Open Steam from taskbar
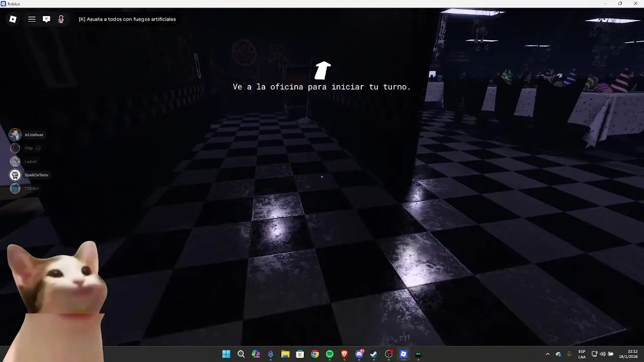The width and height of the screenshot is (644, 362). click(x=374, y=354)
